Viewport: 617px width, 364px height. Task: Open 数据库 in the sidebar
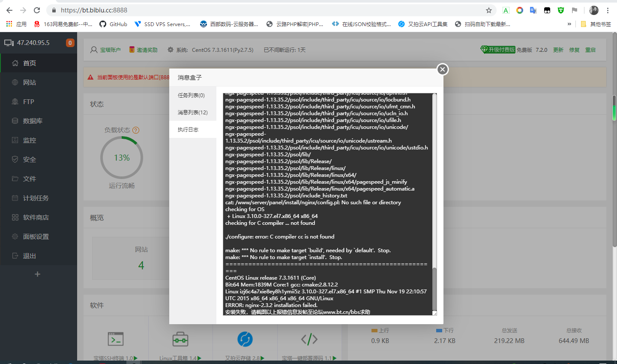[x=39, y=121]
